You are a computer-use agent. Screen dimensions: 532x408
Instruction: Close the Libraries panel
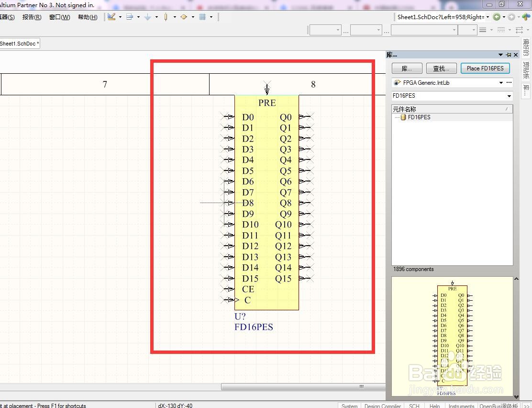point(516,55)
